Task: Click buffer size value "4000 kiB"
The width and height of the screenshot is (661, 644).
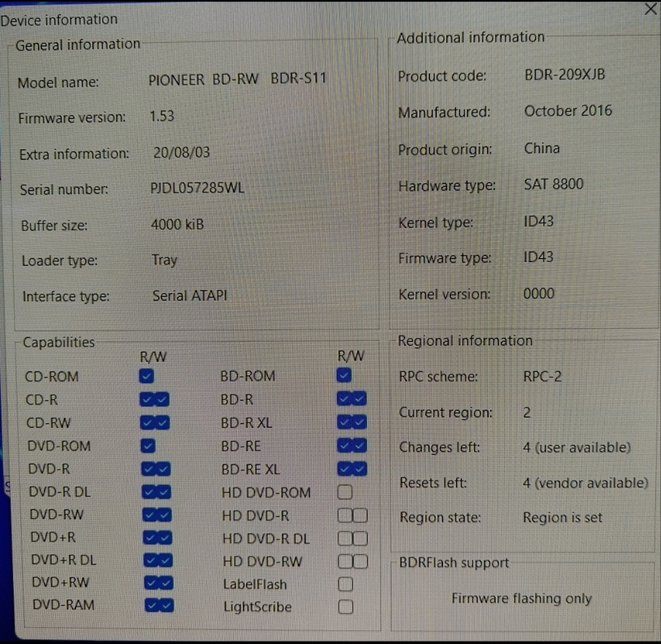Action: pyautogui.click(x=177, y=224)
